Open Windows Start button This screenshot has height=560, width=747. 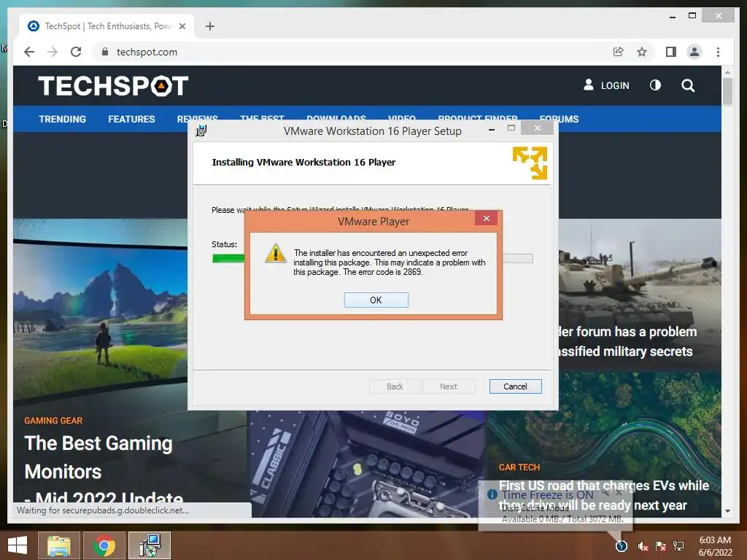(18, 545)
